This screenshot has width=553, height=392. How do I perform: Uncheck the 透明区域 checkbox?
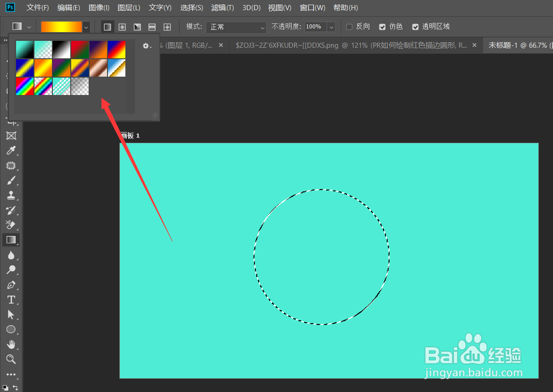415,27
